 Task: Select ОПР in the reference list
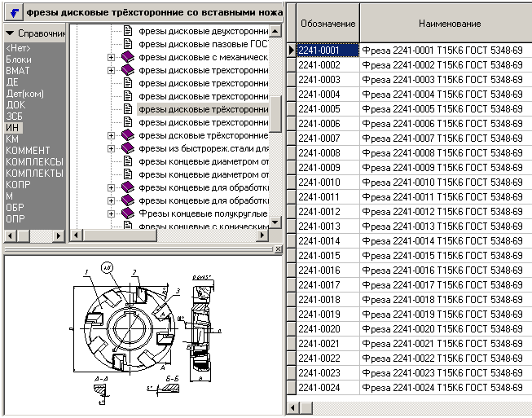(15, 219)
